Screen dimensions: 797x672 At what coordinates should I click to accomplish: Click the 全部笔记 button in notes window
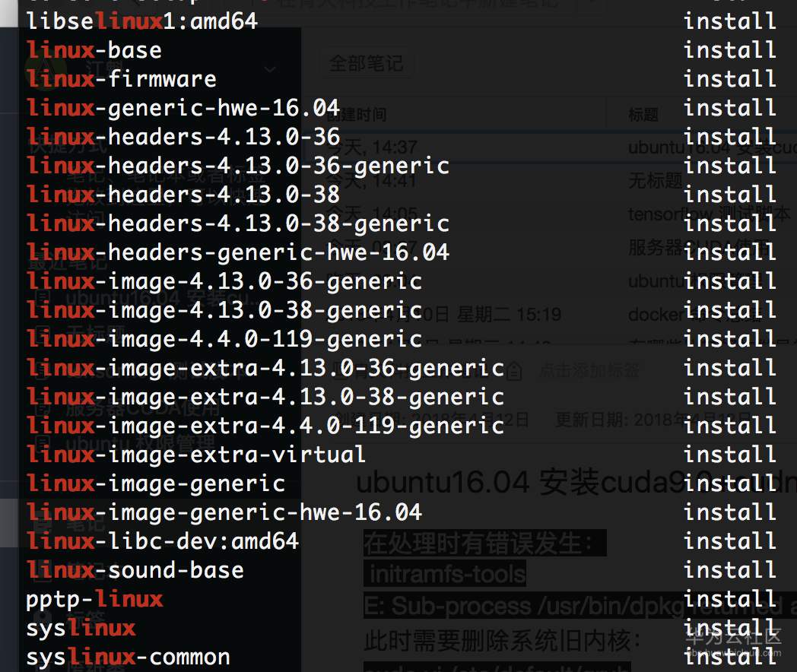[367, 64]
